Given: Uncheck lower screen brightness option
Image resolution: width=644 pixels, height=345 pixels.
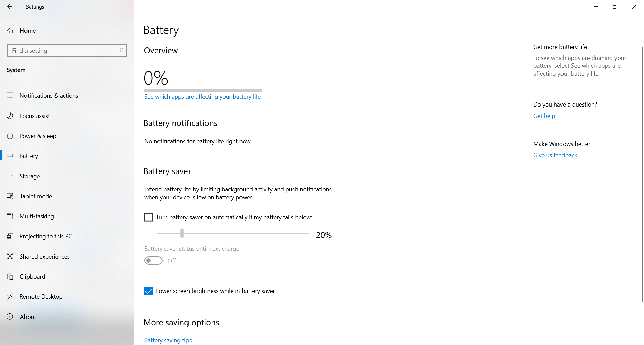Looking at the screenshot, I should tap(148, 291).
